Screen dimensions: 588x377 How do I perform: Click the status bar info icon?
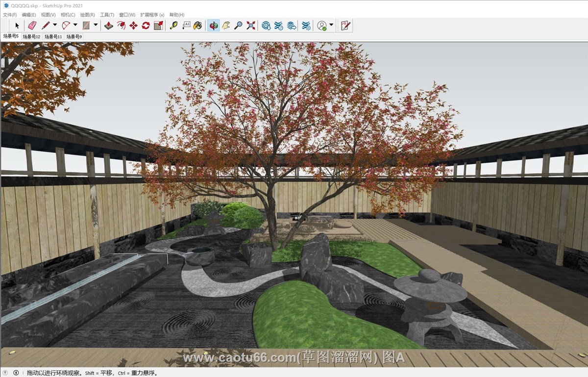coord(16,373)
